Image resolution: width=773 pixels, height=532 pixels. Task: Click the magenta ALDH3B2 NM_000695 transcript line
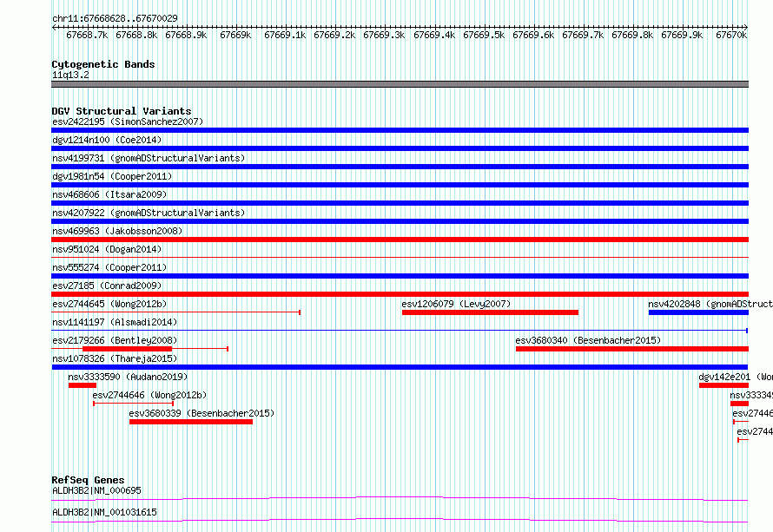(400, 498)
